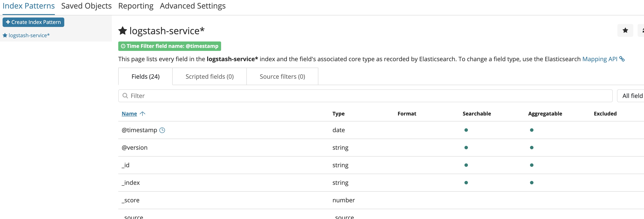644x219 pixels.
Task: Click the Format column header
Action: coord(407,114)
